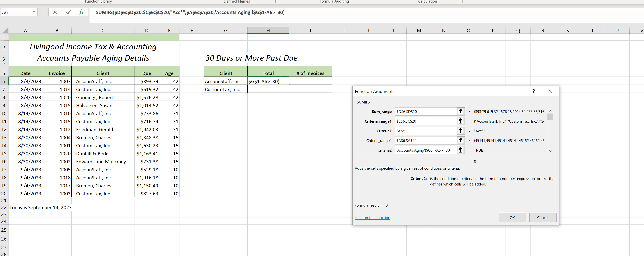The height and width of the screenshot is (256, 644).
Task: Click the Sum_range input field
Action: click(426, 112)
